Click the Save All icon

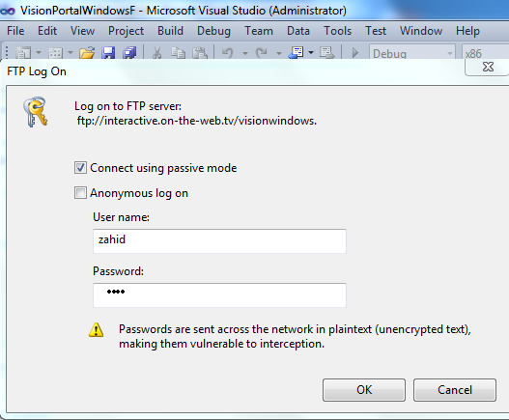click(129, 52)
